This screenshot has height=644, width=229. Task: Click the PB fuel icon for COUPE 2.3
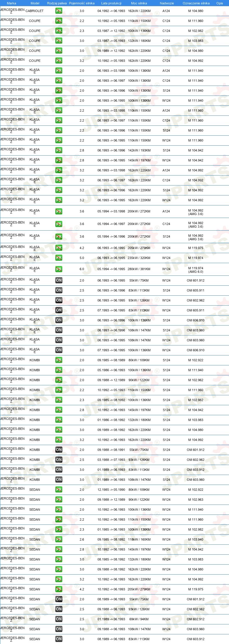[x=59, y=31]
